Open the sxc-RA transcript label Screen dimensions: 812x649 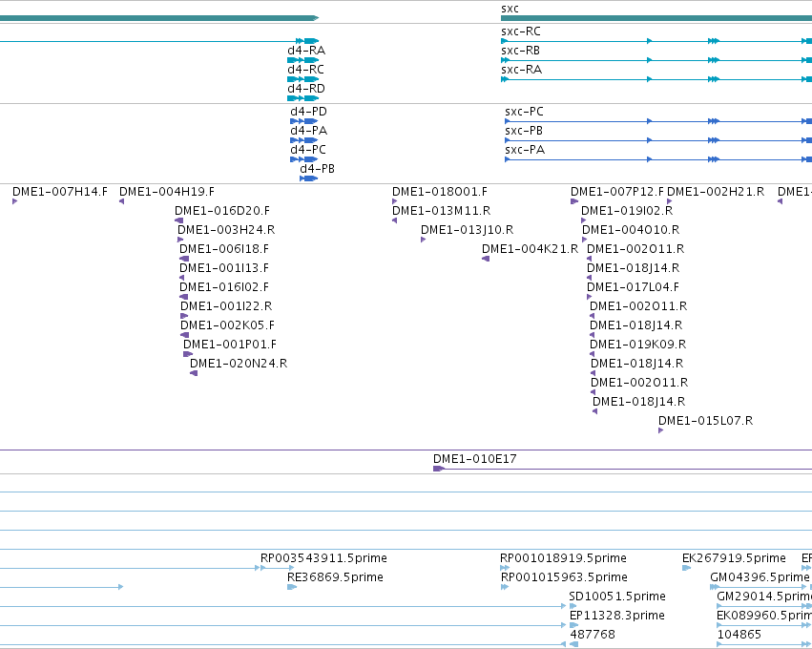[x=522, y=70]
